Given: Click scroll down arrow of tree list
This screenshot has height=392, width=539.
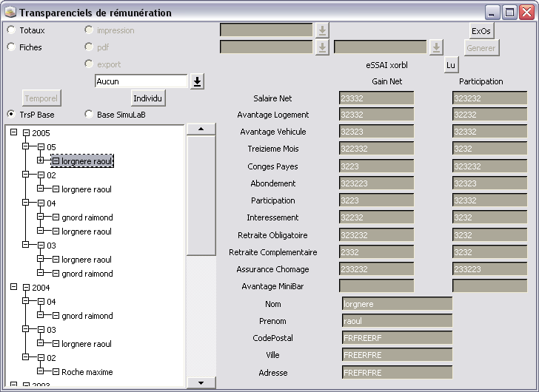Looking at the screenshot, I should (201, 382).
